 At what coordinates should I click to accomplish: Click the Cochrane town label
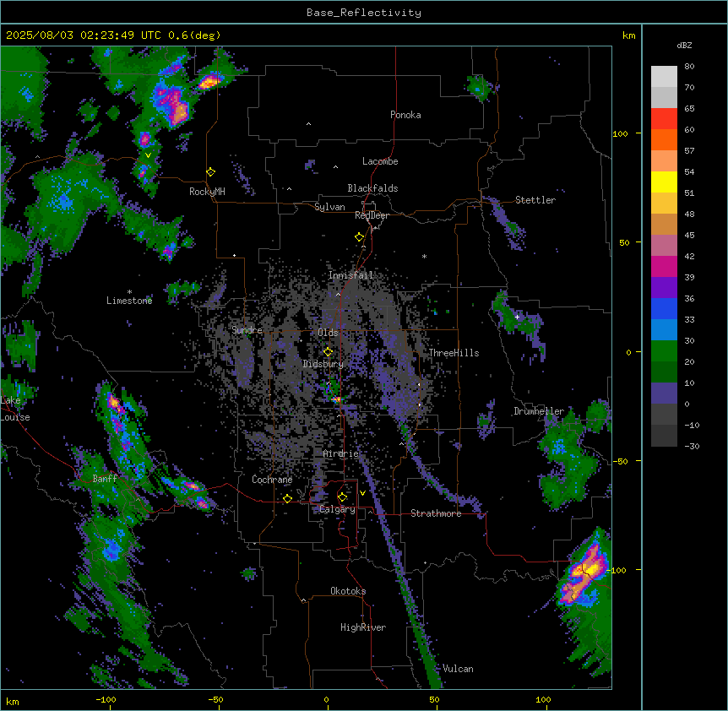pyautogui.click(x=272, y=480)
